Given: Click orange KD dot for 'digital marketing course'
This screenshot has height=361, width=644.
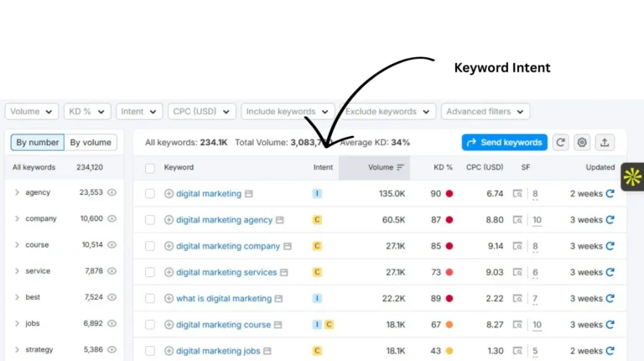Looking at the screenshot, I should [x=449, y=325].
